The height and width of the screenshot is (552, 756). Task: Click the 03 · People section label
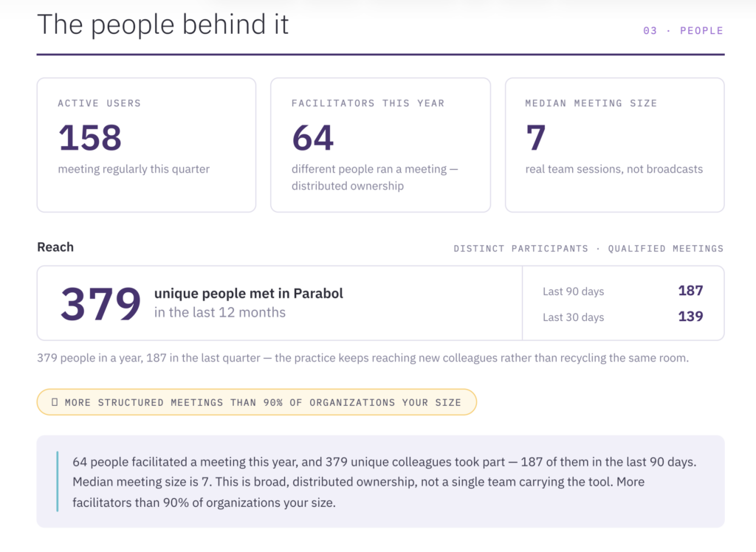683,31
